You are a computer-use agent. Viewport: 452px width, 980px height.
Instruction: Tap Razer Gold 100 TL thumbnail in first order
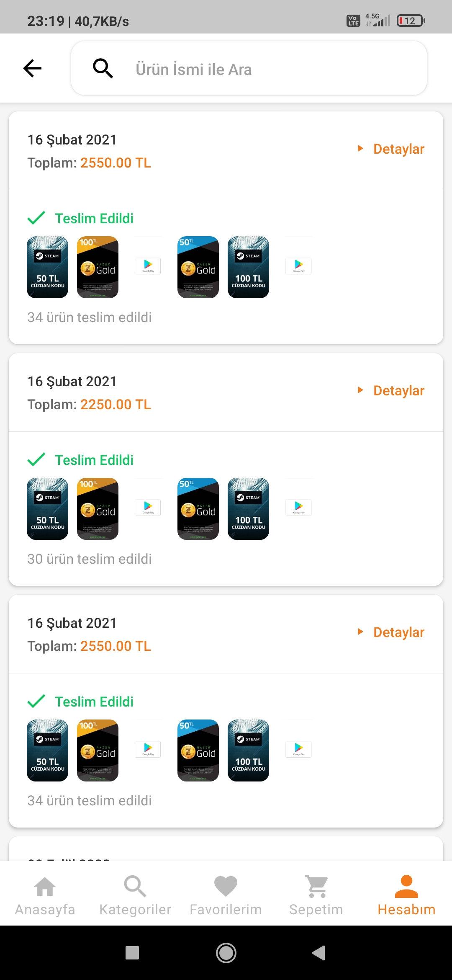tap(98, 267)
